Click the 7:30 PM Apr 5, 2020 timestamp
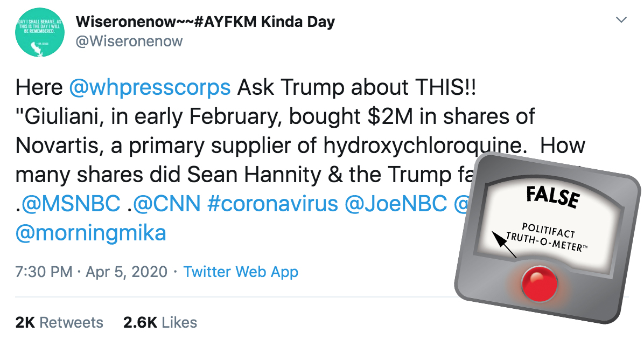 click(x=92, y=272)
